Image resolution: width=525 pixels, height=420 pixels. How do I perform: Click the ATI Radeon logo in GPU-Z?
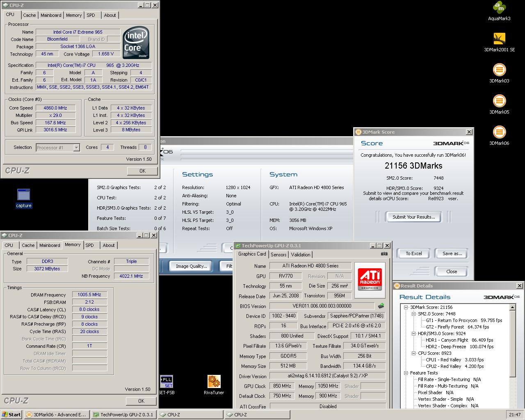tap(370, 280)
